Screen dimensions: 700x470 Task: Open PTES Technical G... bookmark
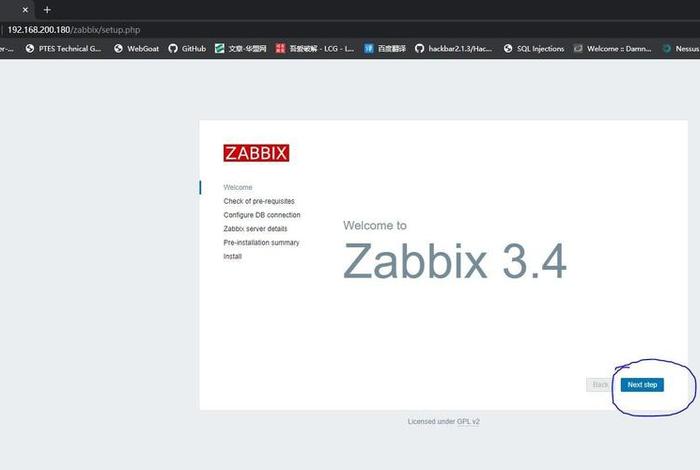[x=63, y=49]
